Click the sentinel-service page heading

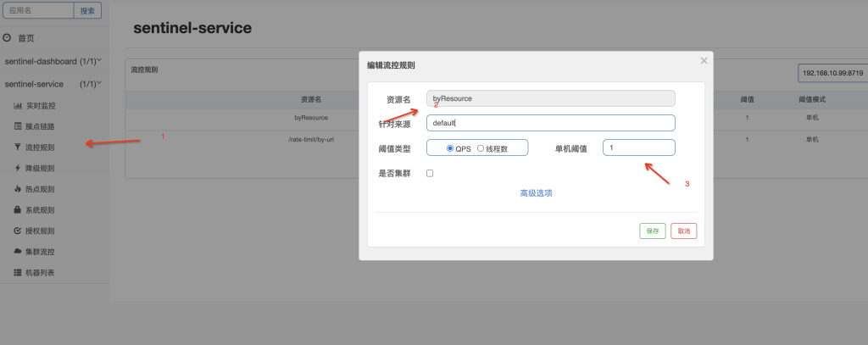tap(192, 28)
